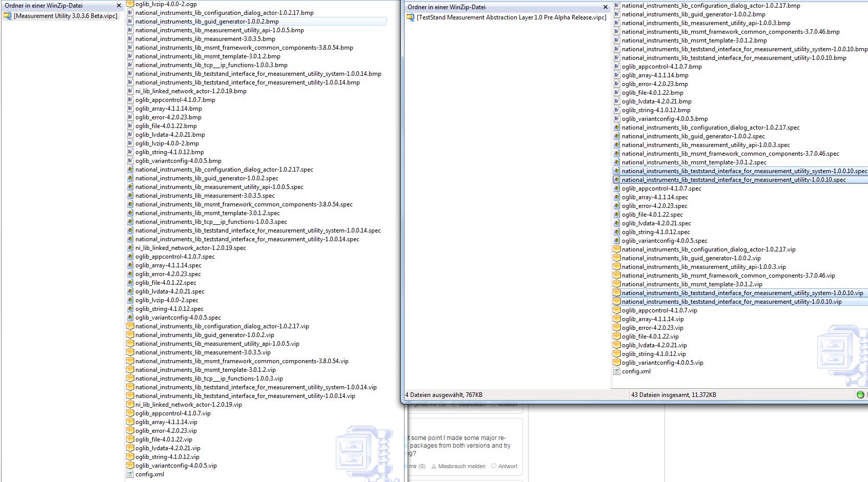Click icon of oglib_string-4.1.0.12.bmp, left window
This screenshot has width=868, height=482.
pos(130,152)
